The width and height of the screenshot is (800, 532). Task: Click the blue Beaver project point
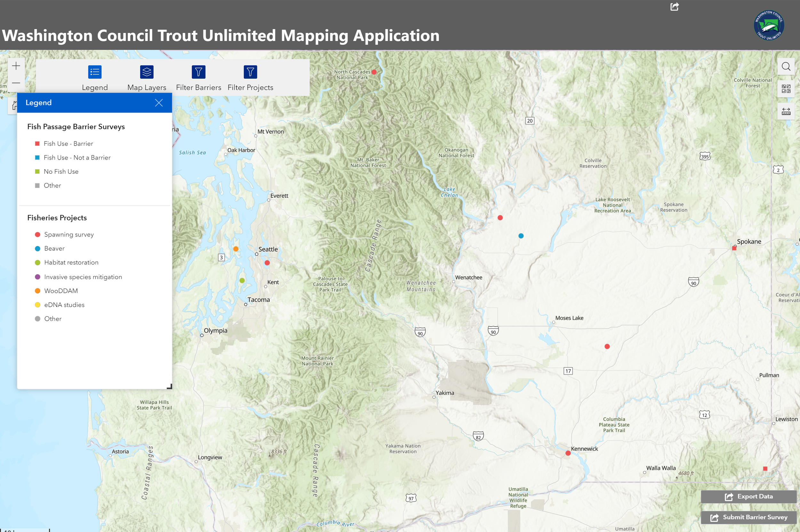(521, 236)
